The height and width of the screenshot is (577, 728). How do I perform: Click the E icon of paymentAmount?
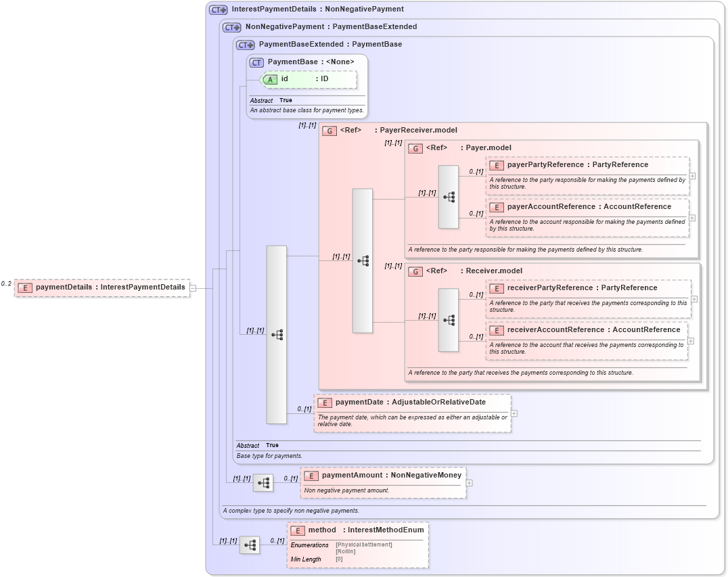pyautogui.click(x=311, y=476)
